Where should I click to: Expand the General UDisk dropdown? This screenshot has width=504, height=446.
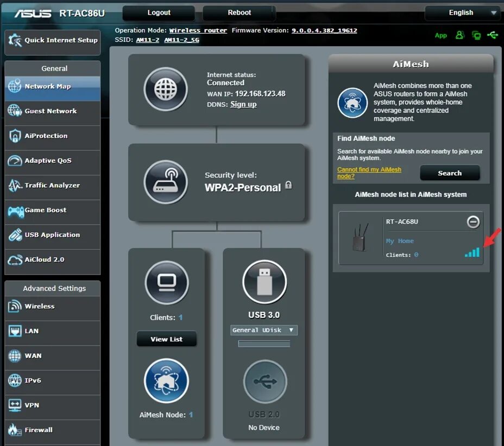[x=263, y=330]
